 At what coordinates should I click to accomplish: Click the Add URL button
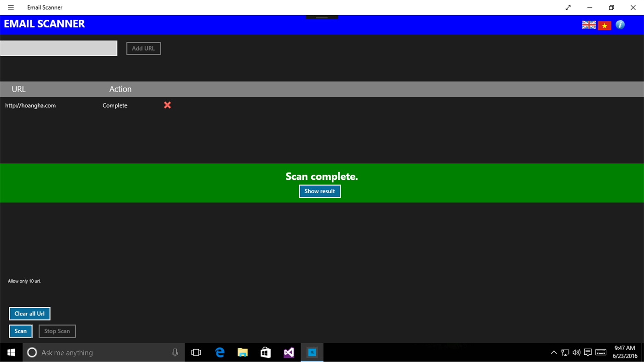[x=143, y=48]
